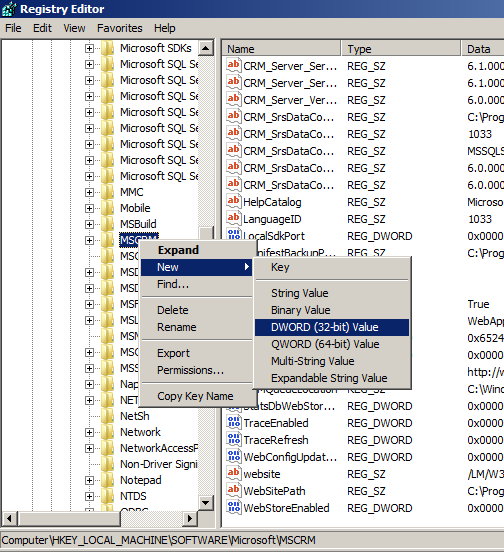The height and width of the screenshot is (552, 504).
Task: Expand the NetworkAccessP tree node
Action: pos(89,448)
